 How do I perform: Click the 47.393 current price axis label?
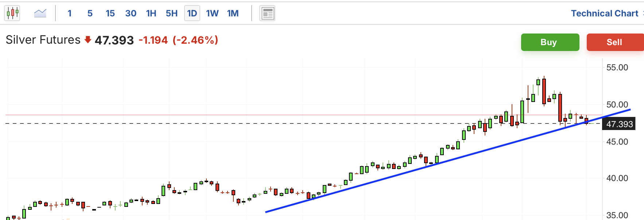click(619, 124)
